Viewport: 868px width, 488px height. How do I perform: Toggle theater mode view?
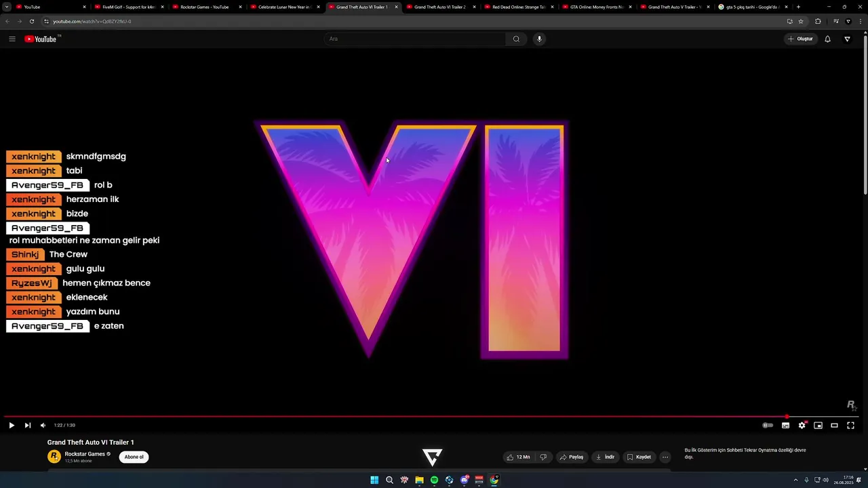coord(834,425)
